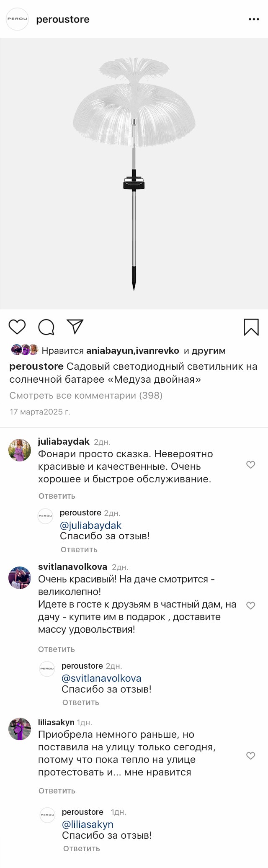The width and height of the screenshot is (268, 868).
Task: Save post with bookmark icon
Action: pyautogui.click(x=251, y=327)
